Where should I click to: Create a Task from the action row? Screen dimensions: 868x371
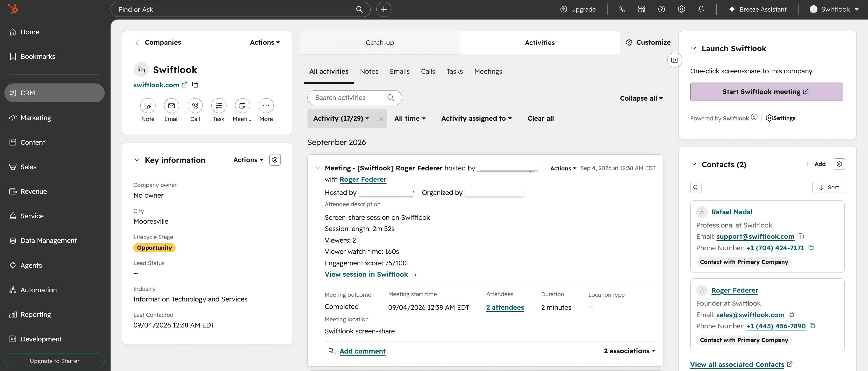219,106
